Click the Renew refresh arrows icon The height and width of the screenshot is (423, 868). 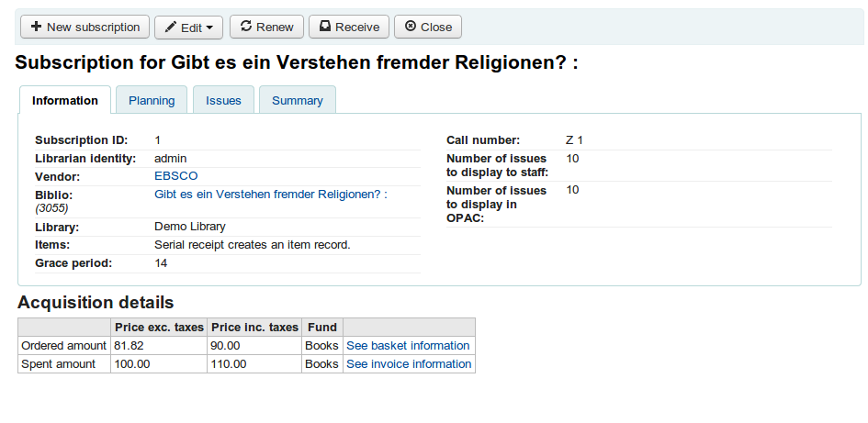[x=246, y=27]
